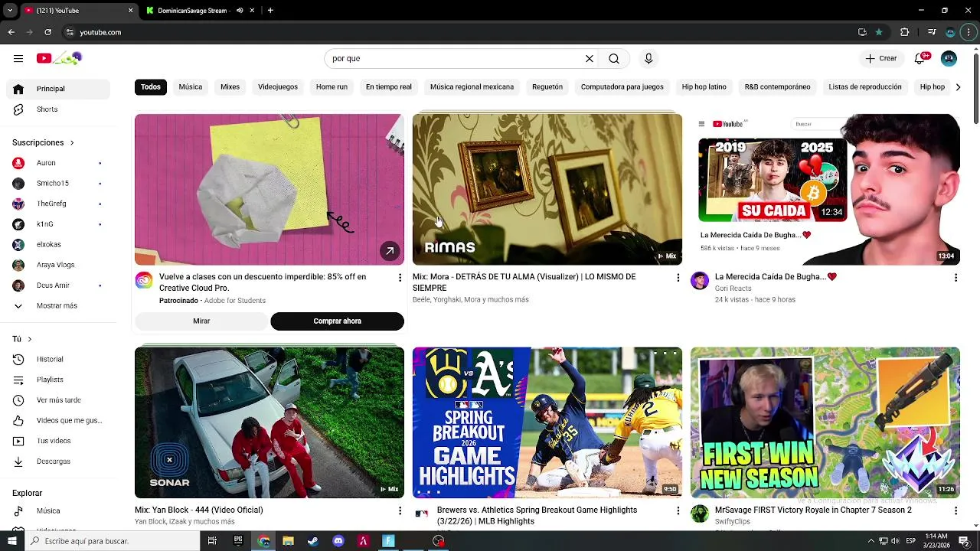This screenshot has width=980, height=551.
Task: Open options for MrSavage Victory Royale video
Action: (x=955, y=510)
